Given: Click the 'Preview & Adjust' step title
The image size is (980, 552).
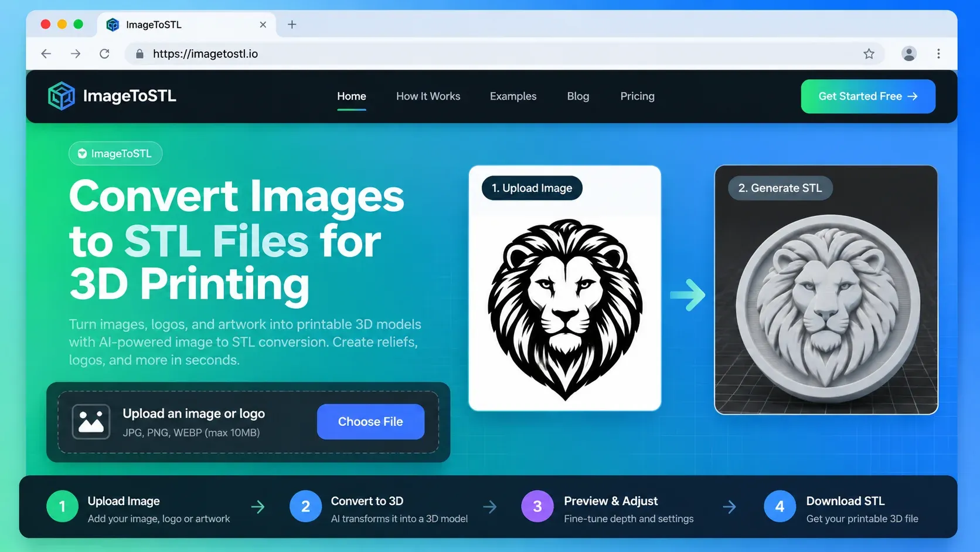Looking at the screenshot, I should click(611, 501).
